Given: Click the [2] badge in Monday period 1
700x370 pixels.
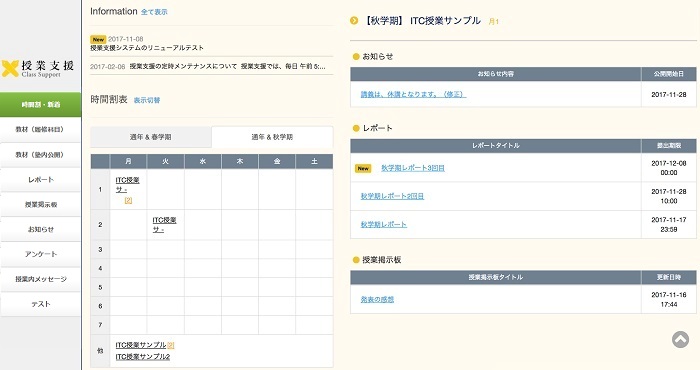Looking at the screenshot, I should click(128, 200).
